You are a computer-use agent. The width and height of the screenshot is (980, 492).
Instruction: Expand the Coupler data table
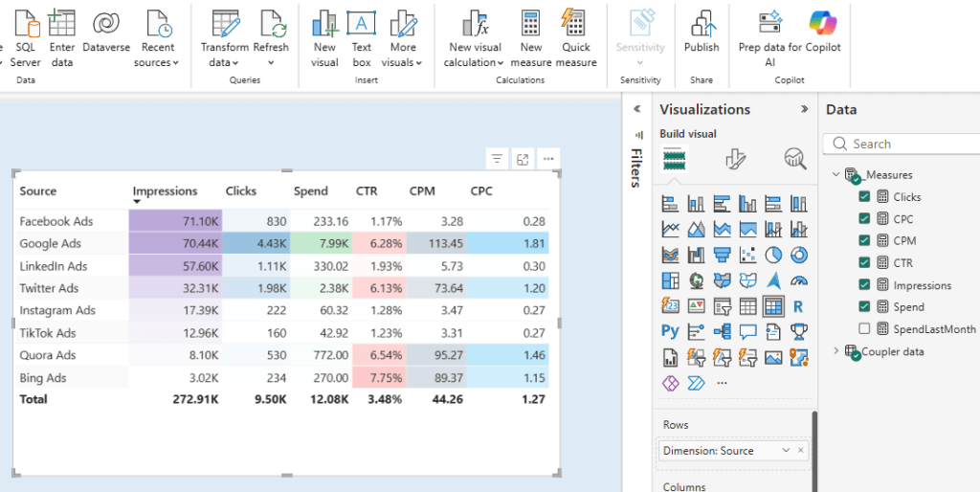coord(835,350)
